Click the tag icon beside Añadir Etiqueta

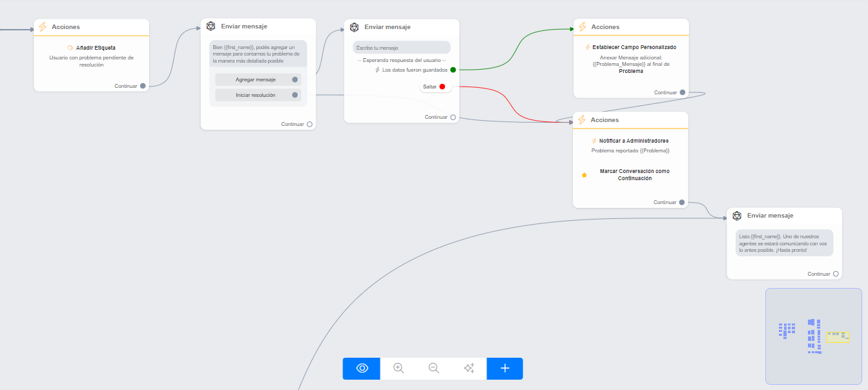pyautogui.click(x=70, y=48)
